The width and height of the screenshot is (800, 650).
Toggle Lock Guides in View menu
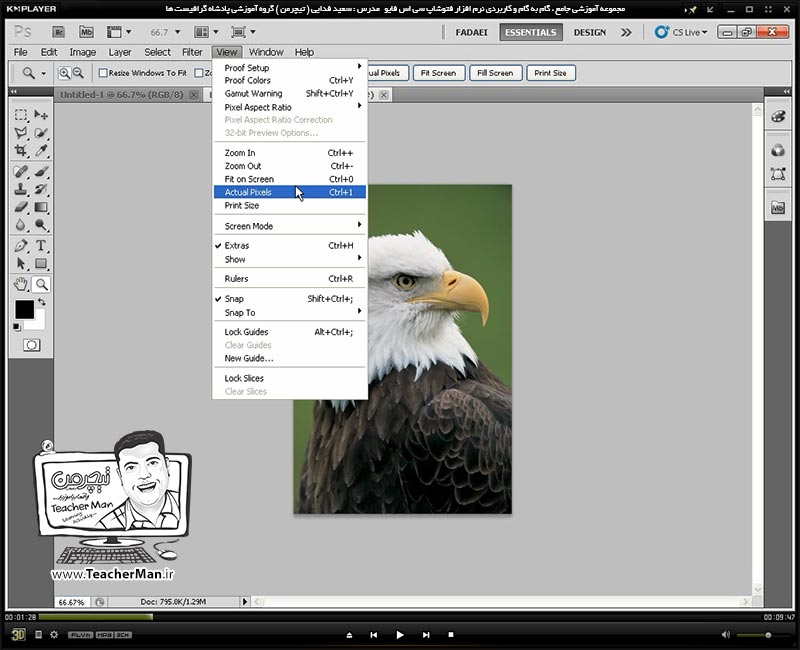click(x=289, y=332)
